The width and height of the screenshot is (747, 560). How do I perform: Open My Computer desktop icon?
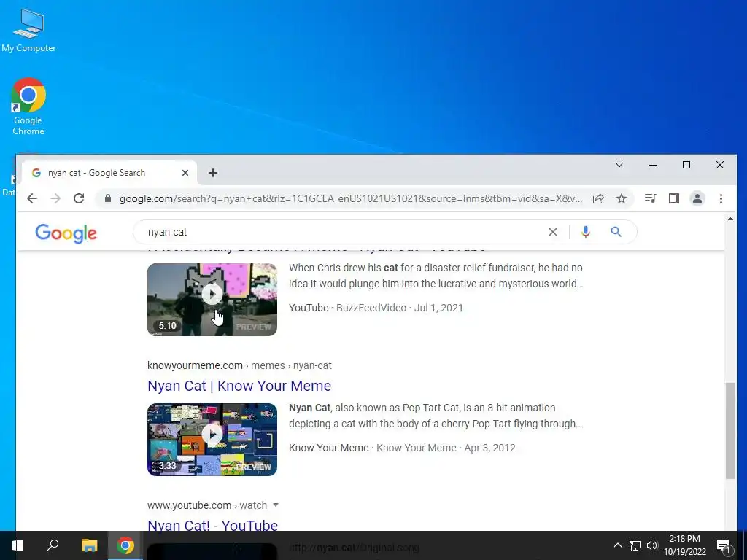coord(28,31)
